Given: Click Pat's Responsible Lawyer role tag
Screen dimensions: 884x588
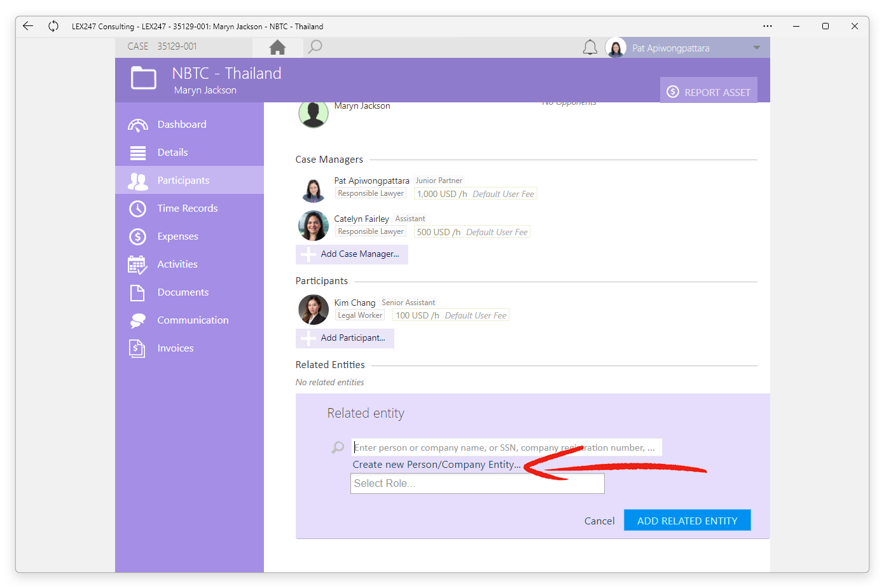Looking at the screenshot, I should (371, 193).
